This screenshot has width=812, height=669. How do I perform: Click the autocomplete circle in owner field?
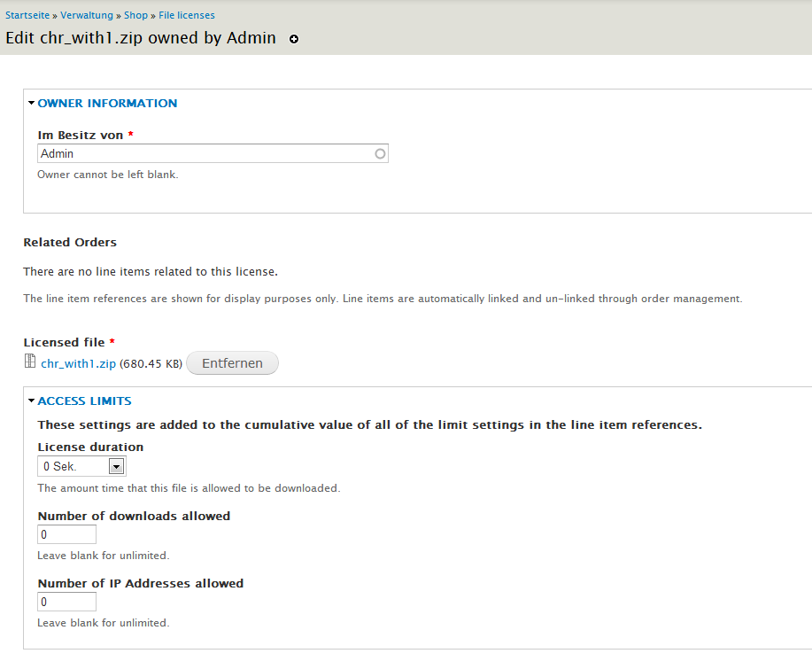tap(380, 153)
